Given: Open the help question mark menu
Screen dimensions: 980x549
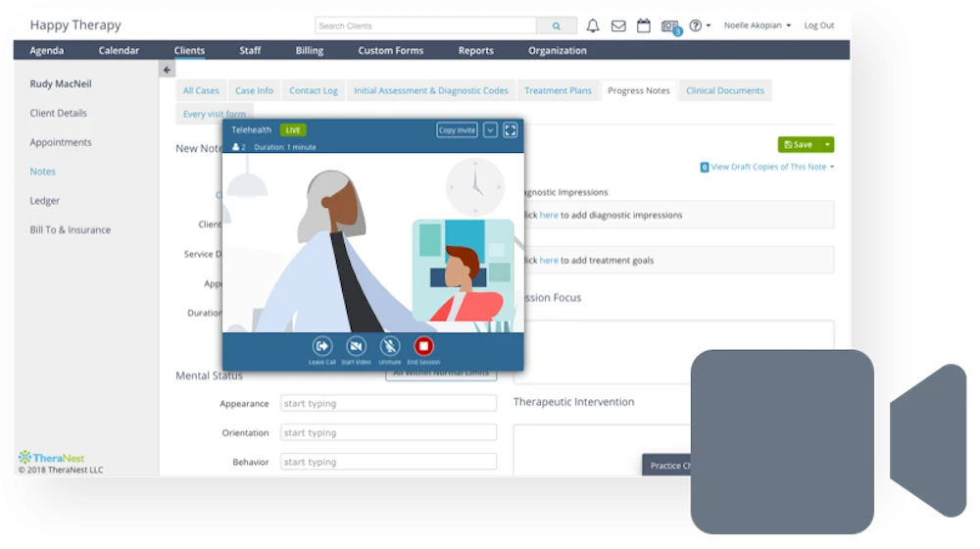Looking at the screenshot, I should (x=700, y=25).
